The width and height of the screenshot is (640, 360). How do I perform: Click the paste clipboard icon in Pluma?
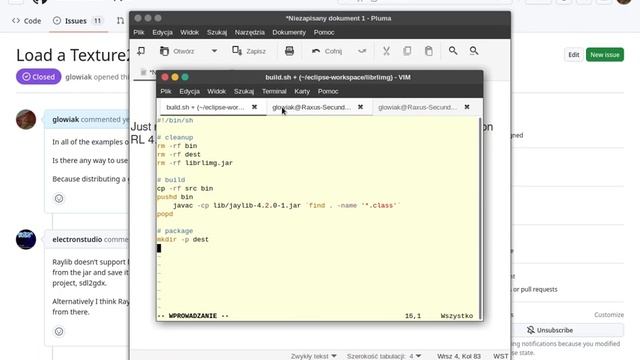(428, 51)
